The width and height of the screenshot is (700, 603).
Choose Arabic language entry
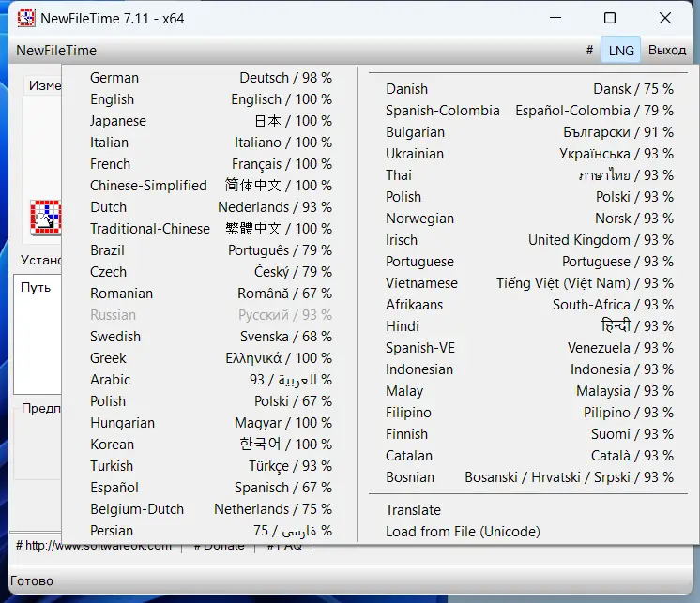210,380
